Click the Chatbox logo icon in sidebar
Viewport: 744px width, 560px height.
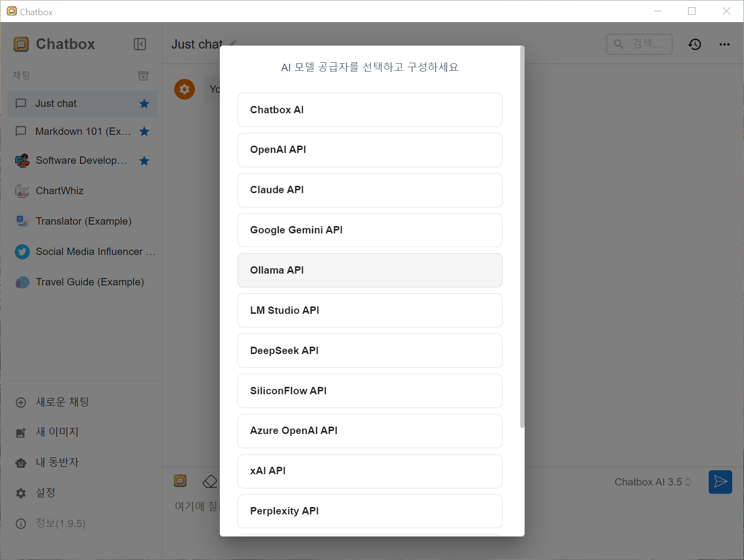click(x=21, y=44)
